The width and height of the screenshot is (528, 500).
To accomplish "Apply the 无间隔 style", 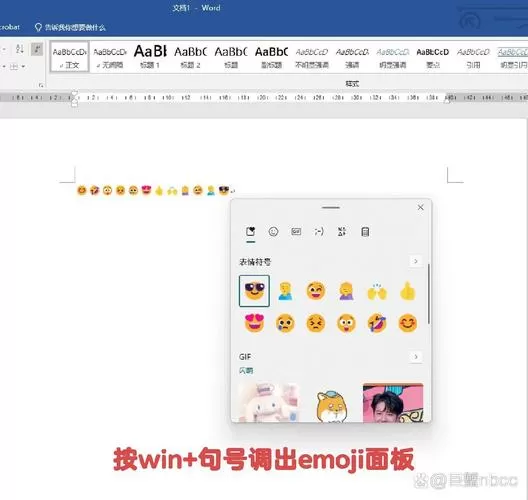I will 110,57.
